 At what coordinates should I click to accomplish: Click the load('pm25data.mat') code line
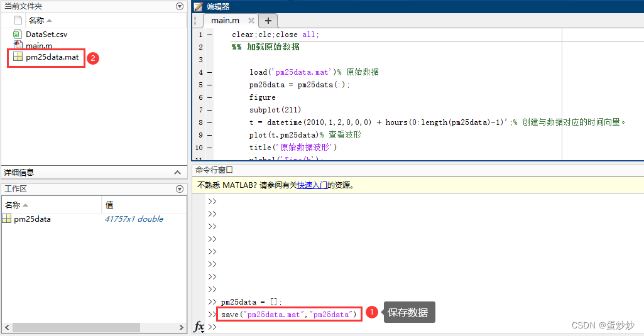click(314, 72)
